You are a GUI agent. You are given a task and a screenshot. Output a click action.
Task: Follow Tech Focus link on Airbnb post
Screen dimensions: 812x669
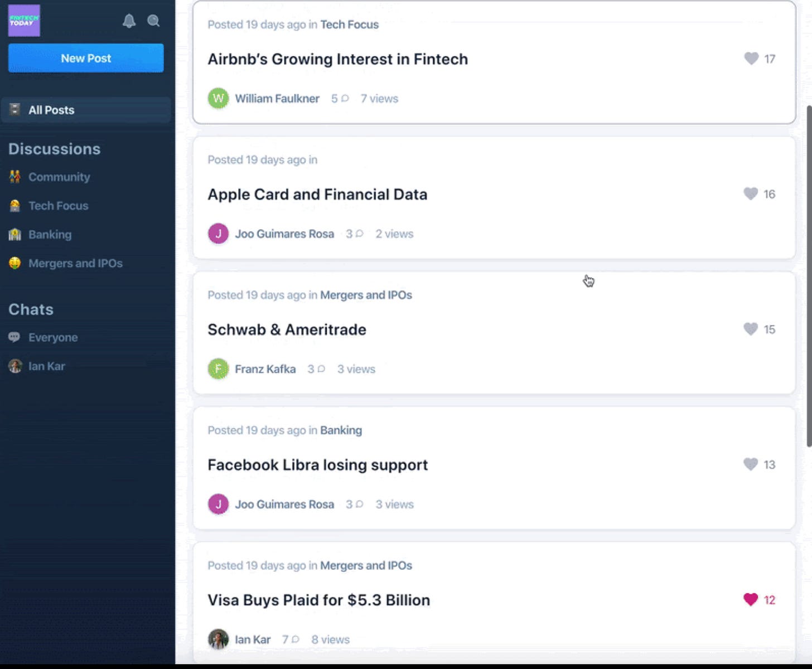click(x=349, y=25)
